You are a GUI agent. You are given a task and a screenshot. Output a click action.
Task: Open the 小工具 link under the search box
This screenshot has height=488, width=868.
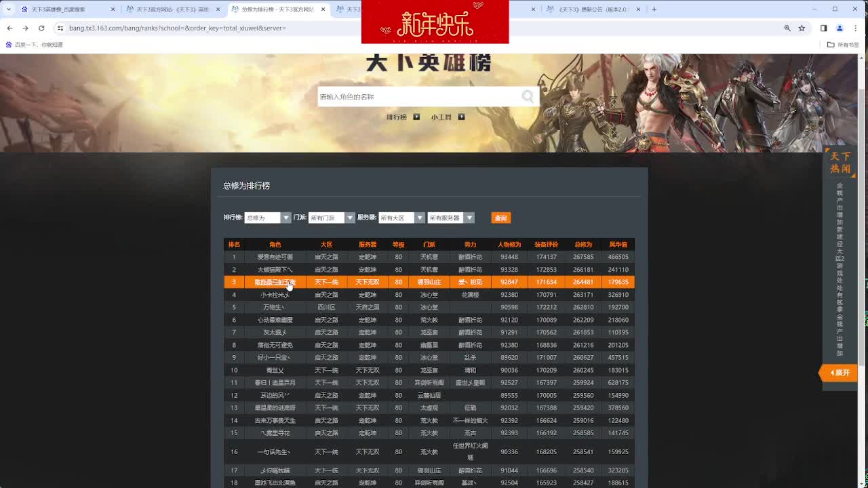coord(441,117)
